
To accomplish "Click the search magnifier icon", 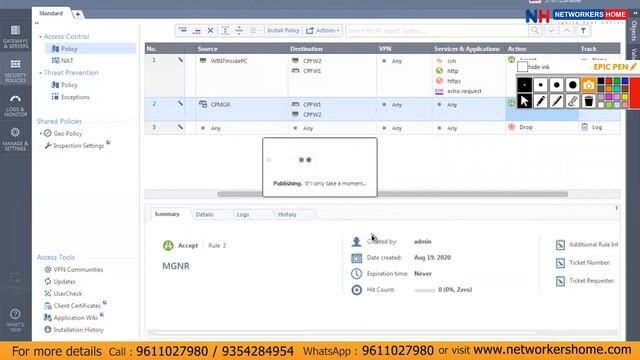I will [x=535, y=31].
